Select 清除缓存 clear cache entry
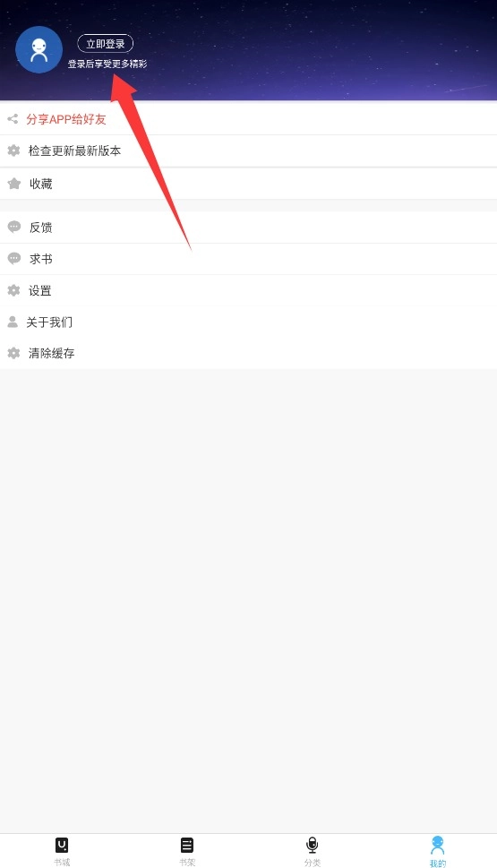 pos(249,353)
